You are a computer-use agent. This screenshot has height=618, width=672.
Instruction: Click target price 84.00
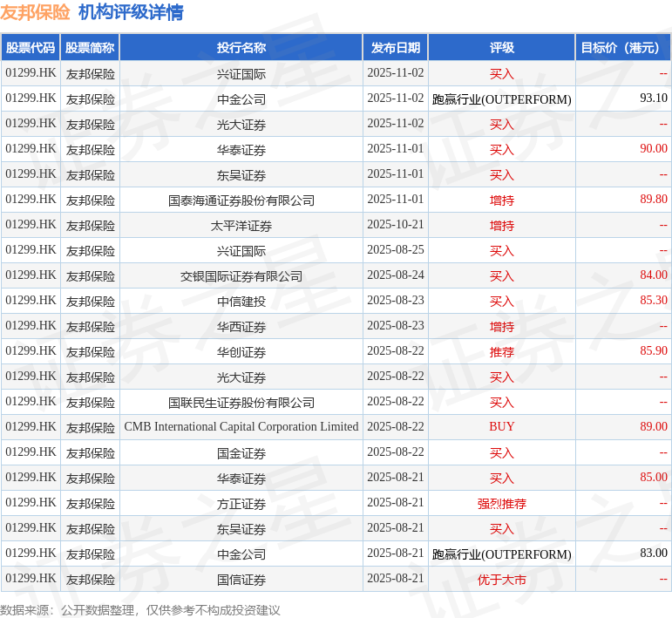coord(654,275)
